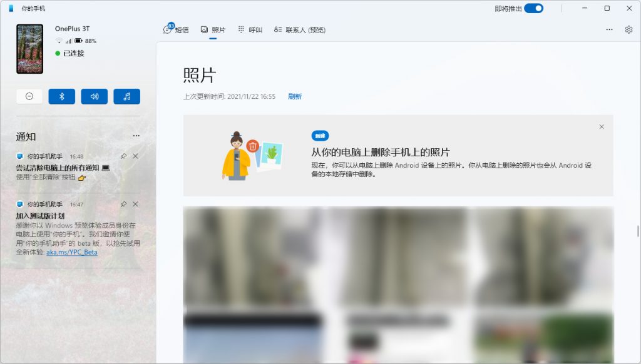Click the OnePlus 3T phone screen preview

coord(29,48)
